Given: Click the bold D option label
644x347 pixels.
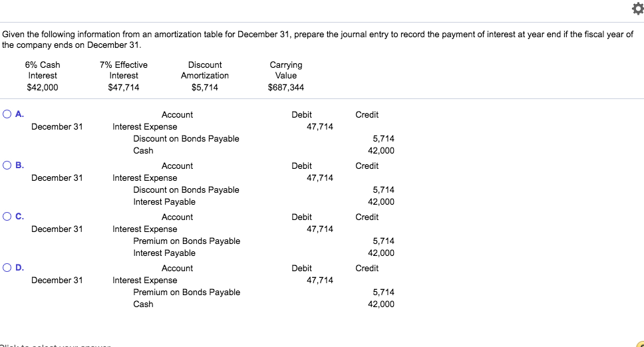Looking at the screenshot, I should pyautogui.click(x=19, y=267).
